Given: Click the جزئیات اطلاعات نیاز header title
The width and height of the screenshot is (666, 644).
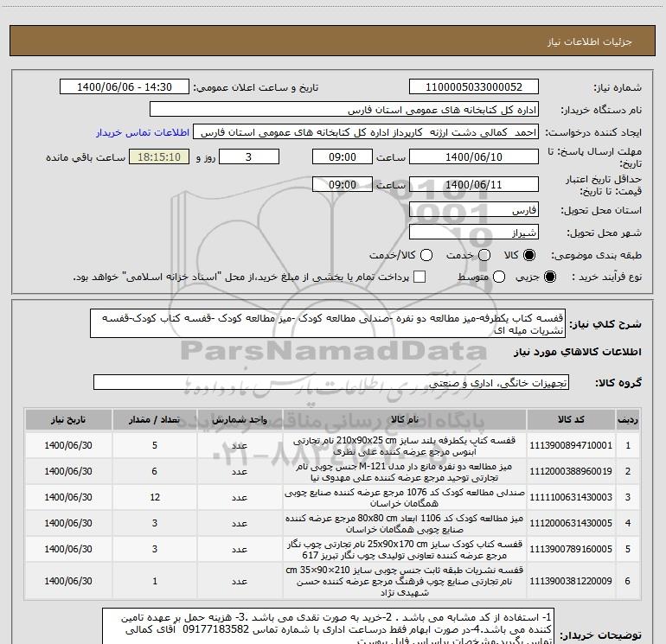Looking at the screenshot, I should [x=590, y=41].
